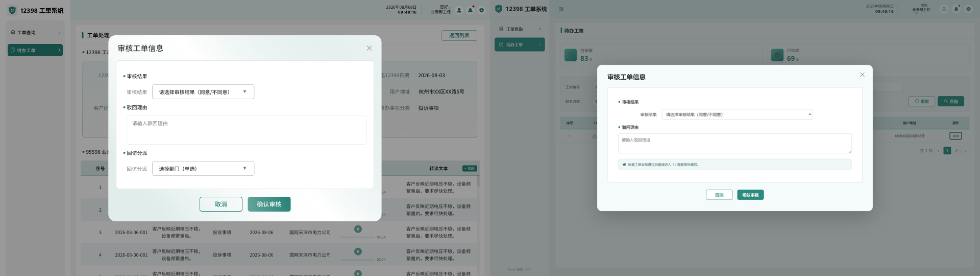
Task: Click 审核 action button in table row 1
Action: pos(955,136)
